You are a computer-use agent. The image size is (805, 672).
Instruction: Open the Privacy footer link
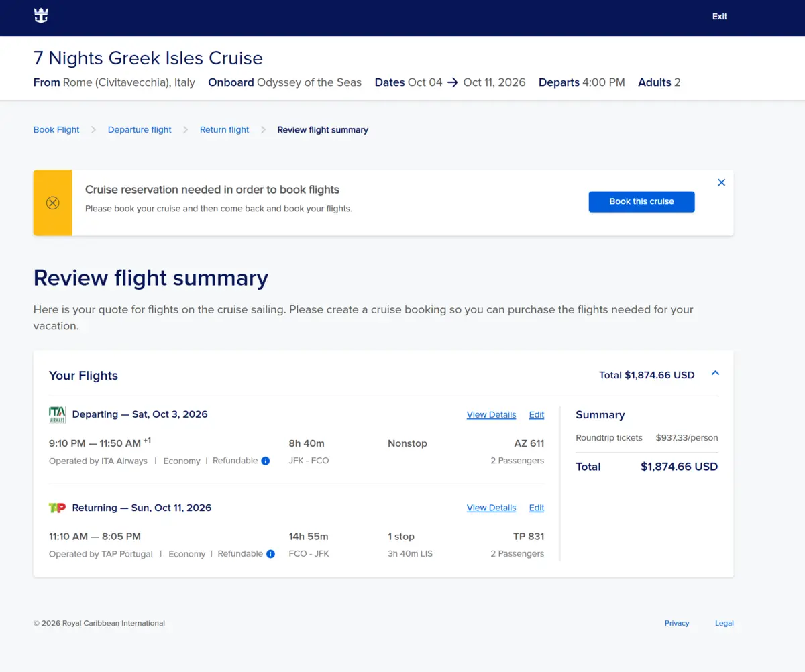pos(677,623)
